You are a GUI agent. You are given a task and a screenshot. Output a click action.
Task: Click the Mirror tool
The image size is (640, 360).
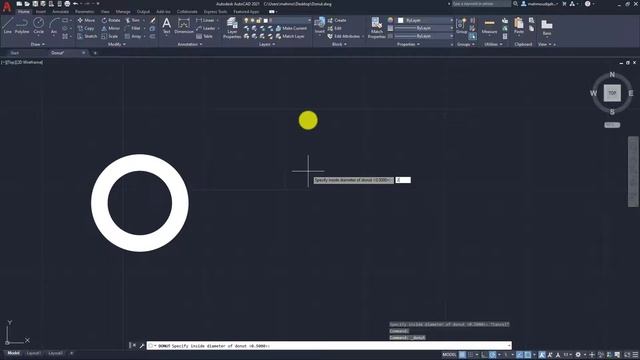click(x=111, y=28)
